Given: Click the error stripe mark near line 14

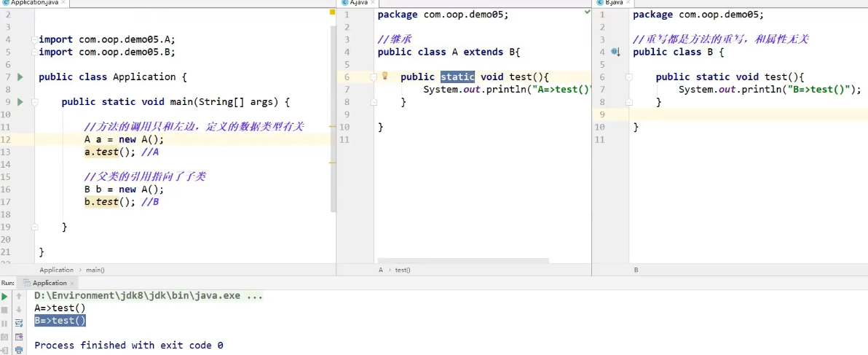Looking at the screenshot, I should pyautogui.click(x=332, y=163).
